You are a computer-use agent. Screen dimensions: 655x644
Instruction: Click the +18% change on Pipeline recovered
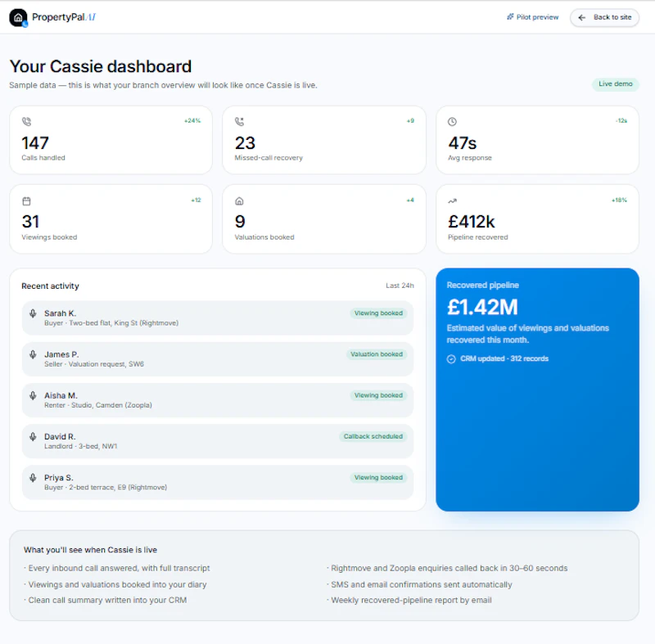coord(620,200)
